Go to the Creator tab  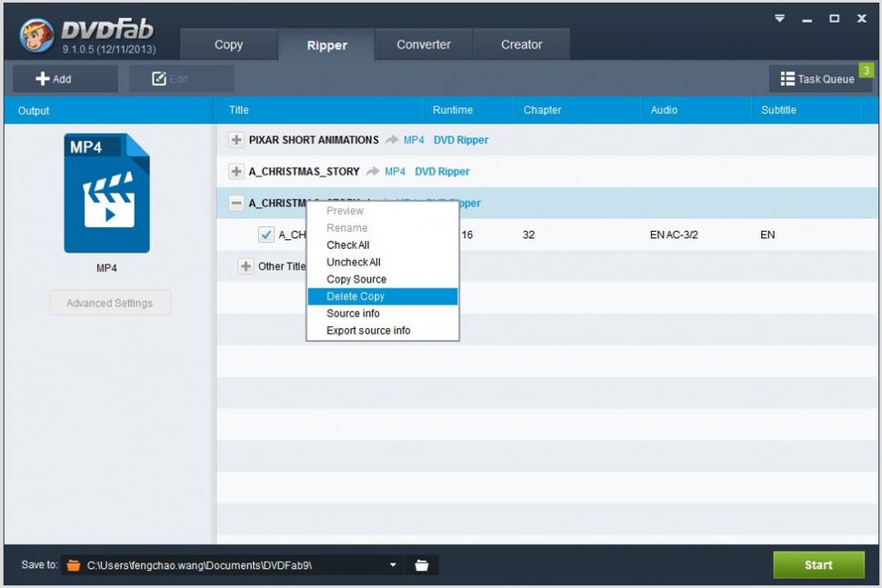coord(521,45)
